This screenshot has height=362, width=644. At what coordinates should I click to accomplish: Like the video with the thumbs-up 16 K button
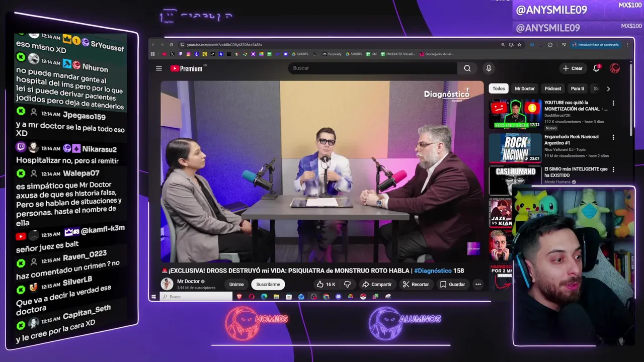(x=326, y=285)
